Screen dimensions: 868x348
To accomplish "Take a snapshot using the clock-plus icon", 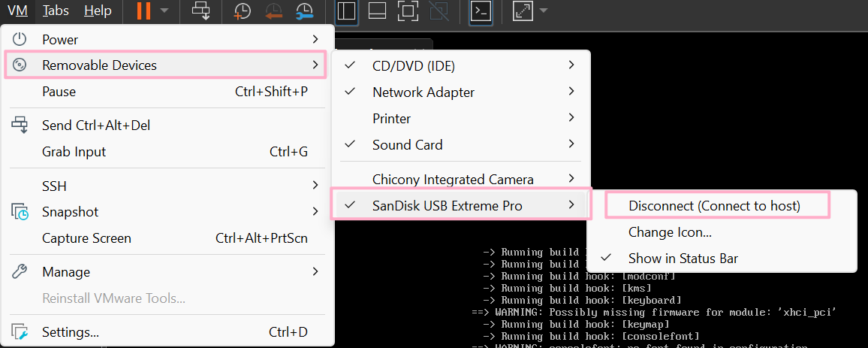I will [243, 11].
